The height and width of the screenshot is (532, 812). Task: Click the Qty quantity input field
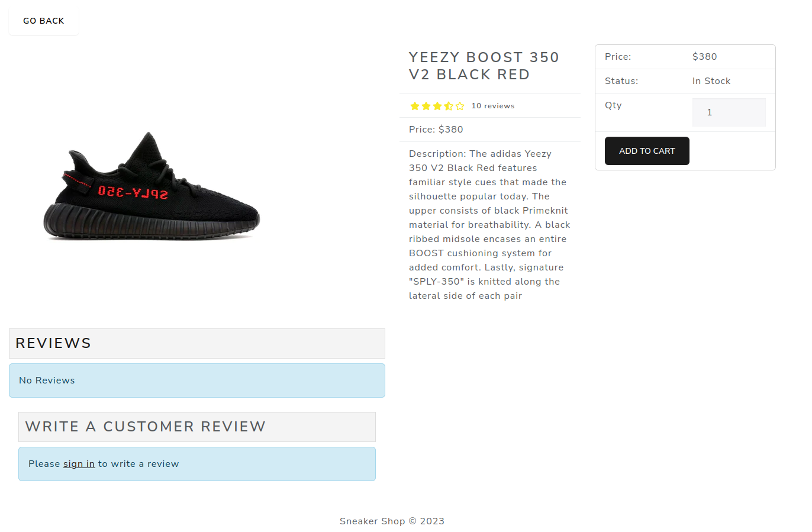click(x=729, y=112)
